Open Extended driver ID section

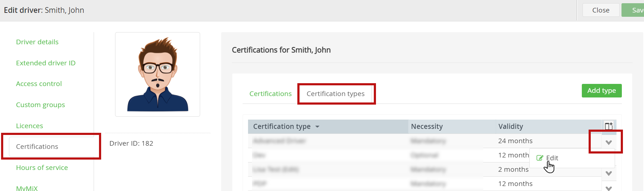click(46, 63)
